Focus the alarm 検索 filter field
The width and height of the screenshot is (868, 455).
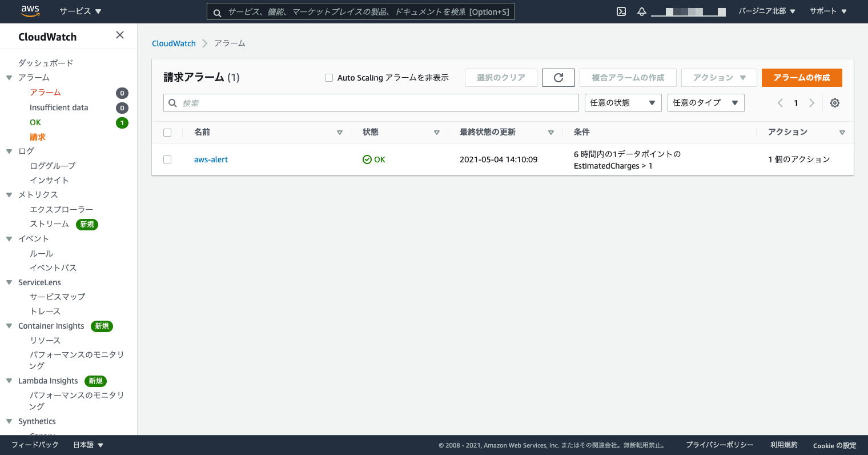coord(371,103)
